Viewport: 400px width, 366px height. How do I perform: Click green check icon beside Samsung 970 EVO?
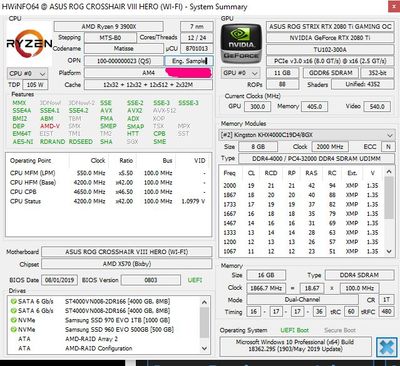14,320
